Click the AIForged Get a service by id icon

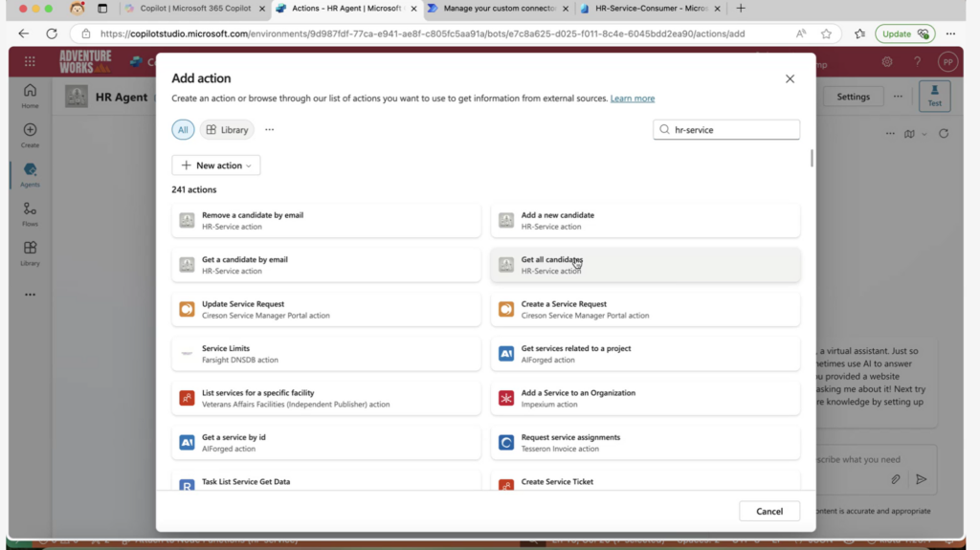tap(187, 442)
